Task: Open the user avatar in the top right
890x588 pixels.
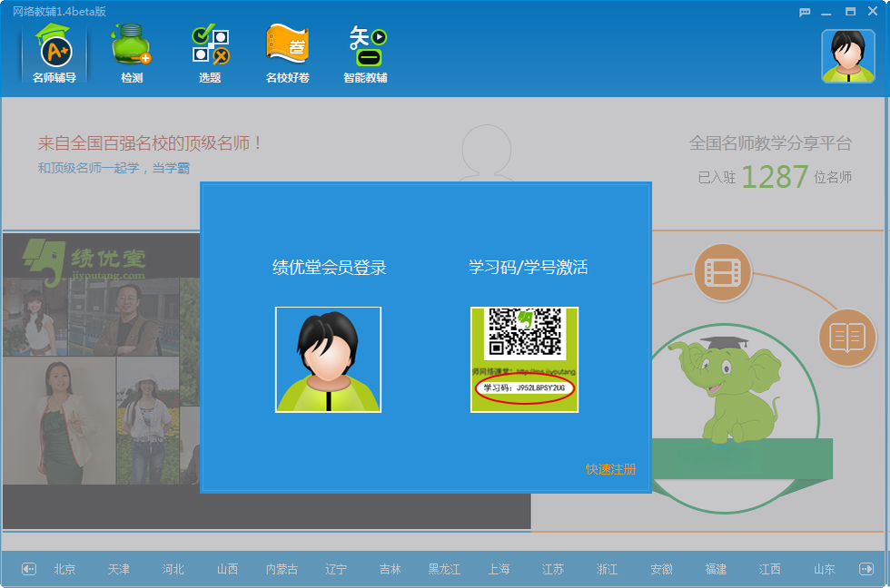Action: click(848, 56)
